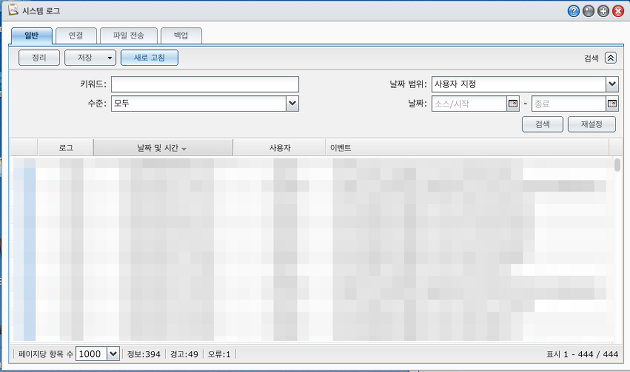Screen dimensions: 630x372
Task: Click the 새로 고침 refresh button
Action: 149,57
